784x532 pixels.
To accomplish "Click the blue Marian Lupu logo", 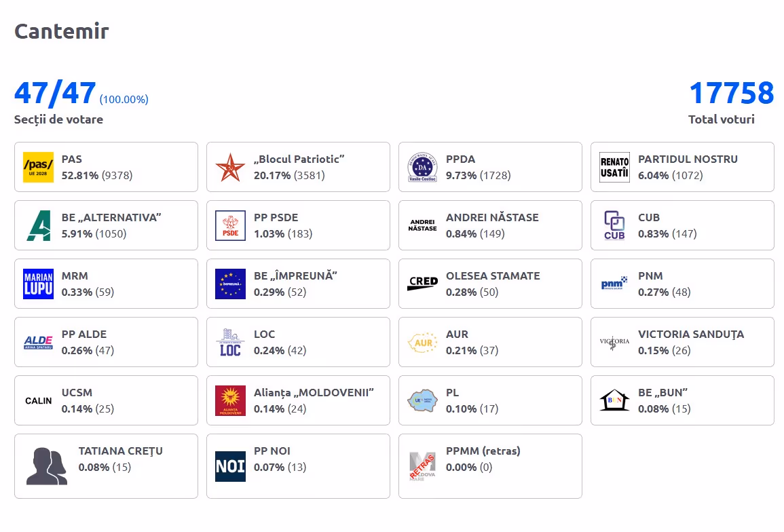I will (x=39, y=284).
